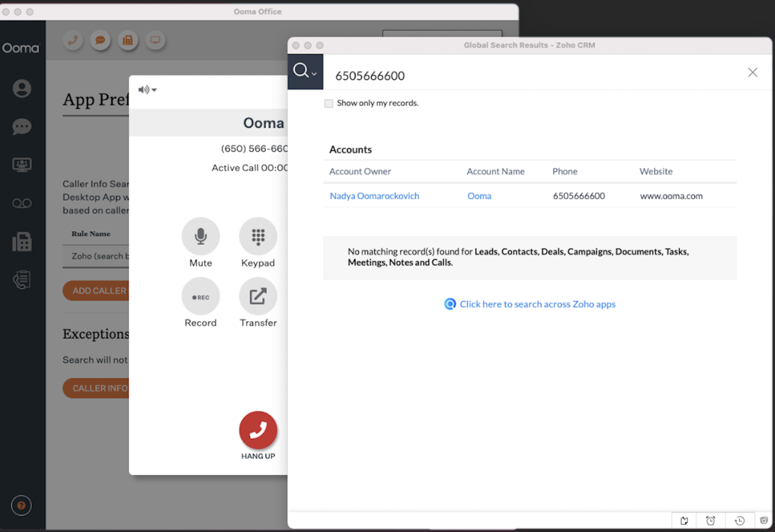
Task: Open the fax machine icon in Ooma sidebar
Action: 22,241
